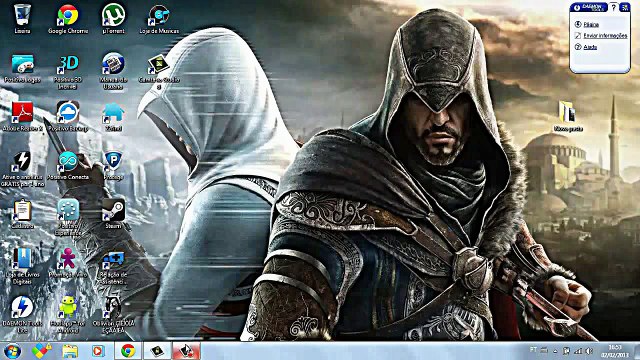Open the colorful blocks app in taskbar
The height and width of the screenshot is (360, 640).
pos(42,351)
